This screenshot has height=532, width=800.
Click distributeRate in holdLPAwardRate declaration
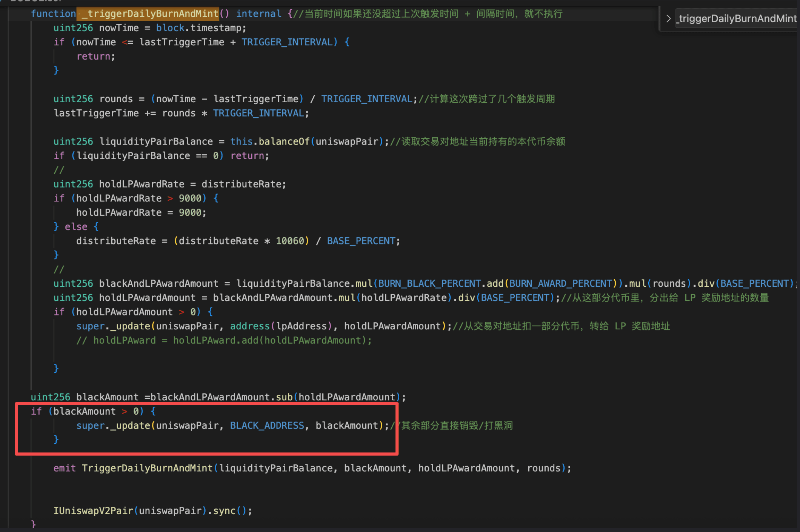(241, 185)
